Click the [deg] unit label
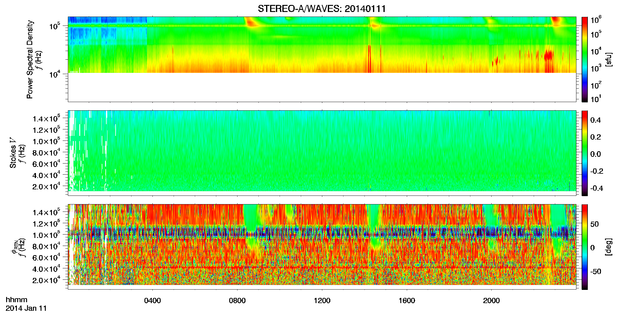Screen dimensions: 644x332 [x=608, y=247]
